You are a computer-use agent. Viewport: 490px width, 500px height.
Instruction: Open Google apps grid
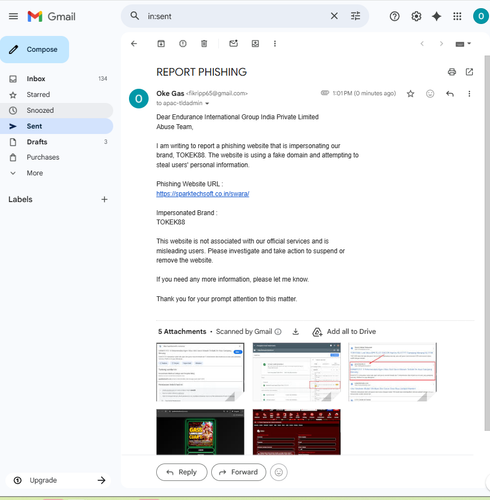[457, 16]
